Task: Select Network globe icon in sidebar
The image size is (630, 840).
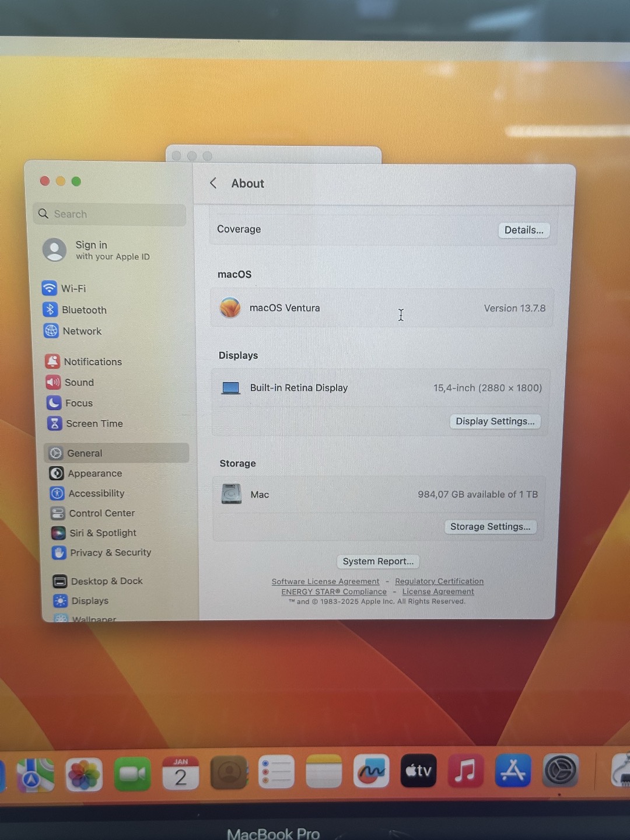Action: pyautogui.click(x=51, y=331)
